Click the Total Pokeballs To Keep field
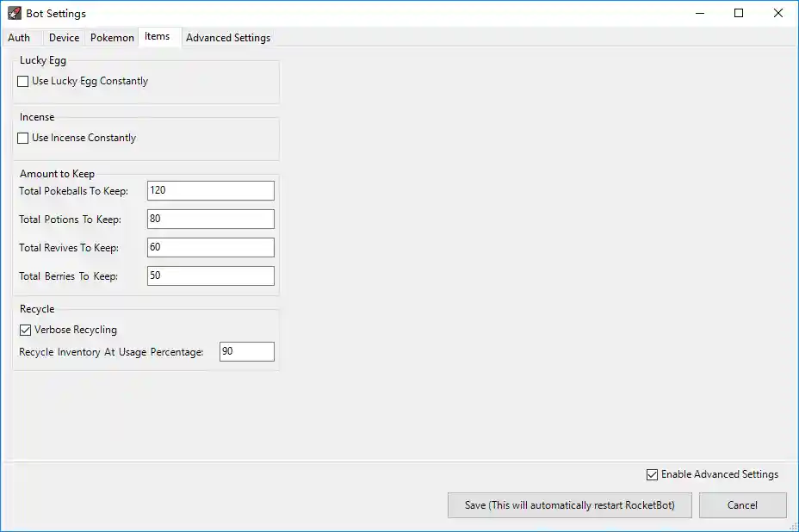The image size is (799, 532). click(210, 190)
